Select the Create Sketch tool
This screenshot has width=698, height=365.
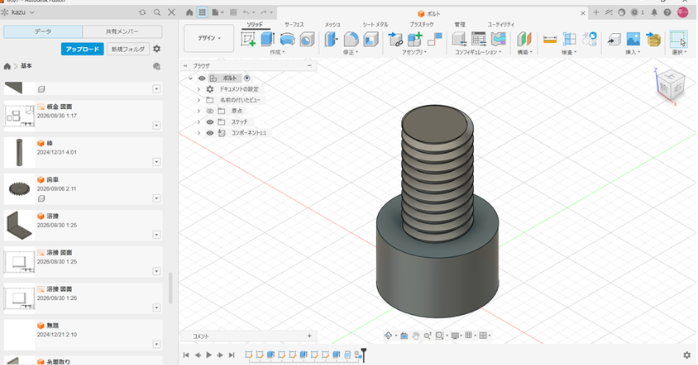(x=248, y=39)
